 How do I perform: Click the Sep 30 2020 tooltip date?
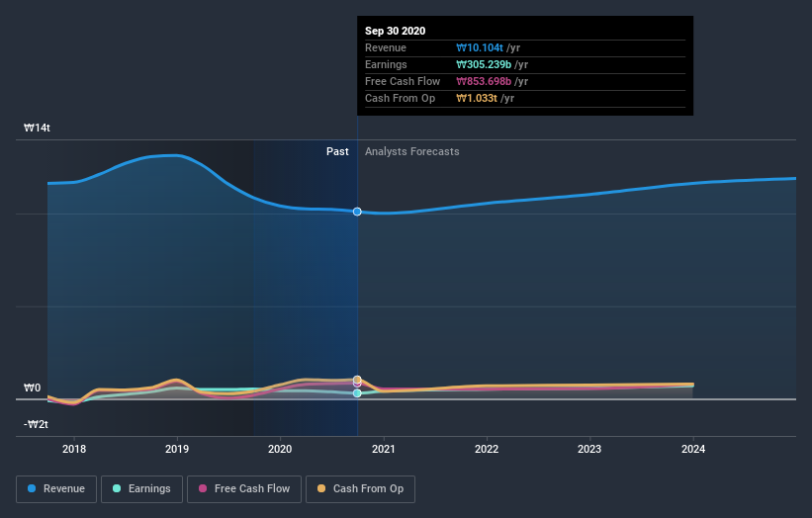pyautogui.click(x=396, y=31)
